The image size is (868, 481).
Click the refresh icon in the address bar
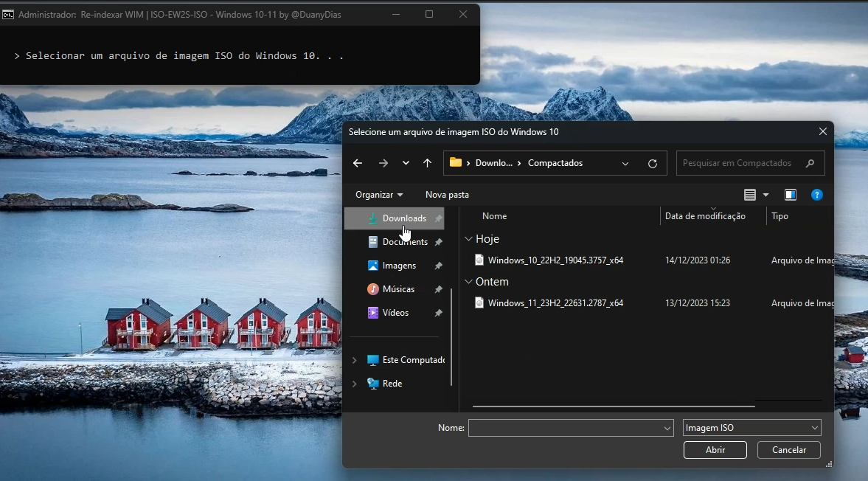(653, 163)
